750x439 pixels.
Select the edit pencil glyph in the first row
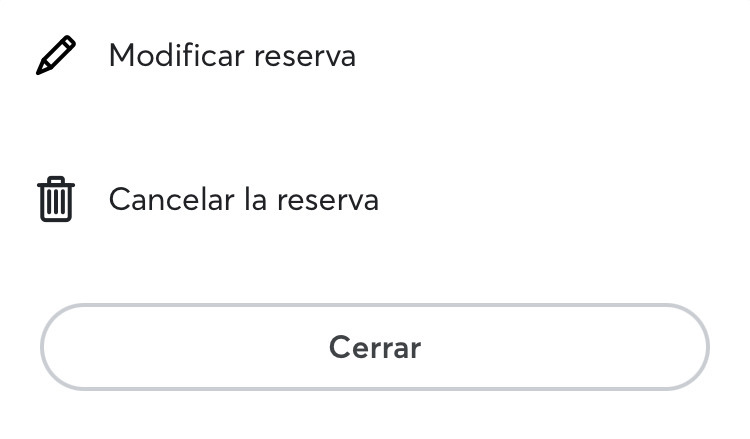point(56,55)
